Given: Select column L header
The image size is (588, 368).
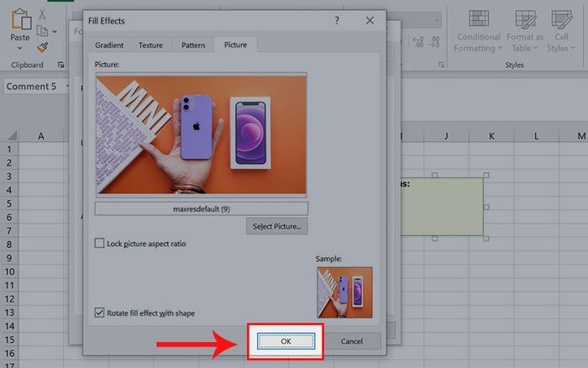Looking at the screenshot, I should pos(536,136).
